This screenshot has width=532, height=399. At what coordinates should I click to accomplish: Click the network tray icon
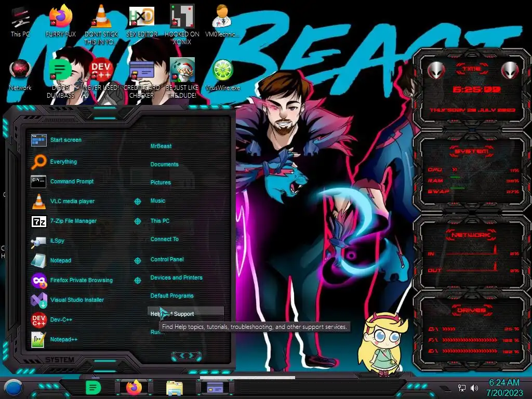click(x=462, y=388)
